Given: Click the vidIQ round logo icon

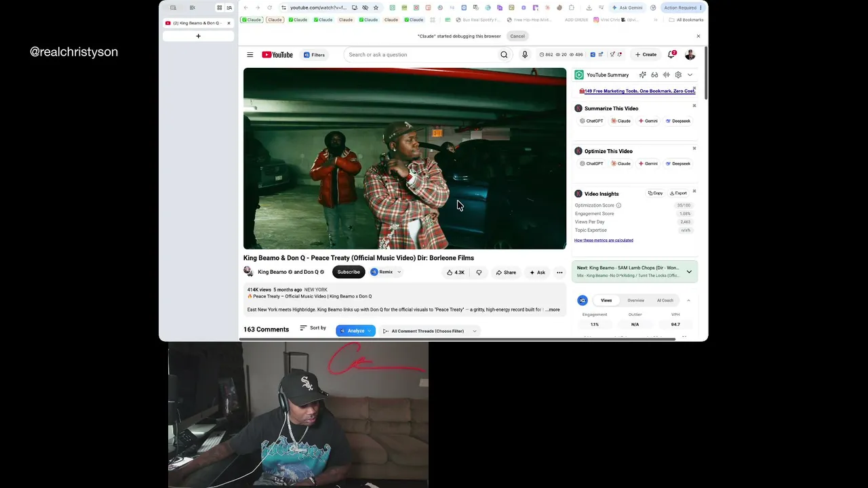Looking at the screenshot, I should (583, 300).
